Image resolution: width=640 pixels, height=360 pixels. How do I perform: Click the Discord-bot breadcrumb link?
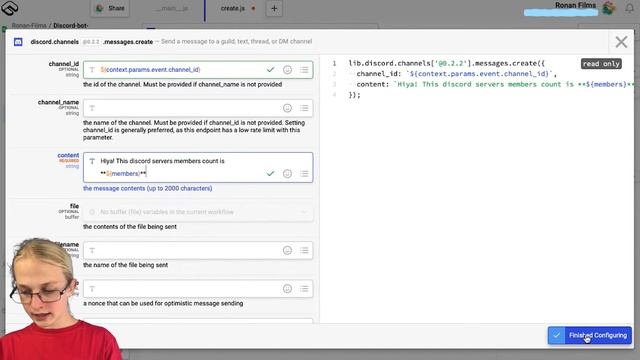(70, 25)
